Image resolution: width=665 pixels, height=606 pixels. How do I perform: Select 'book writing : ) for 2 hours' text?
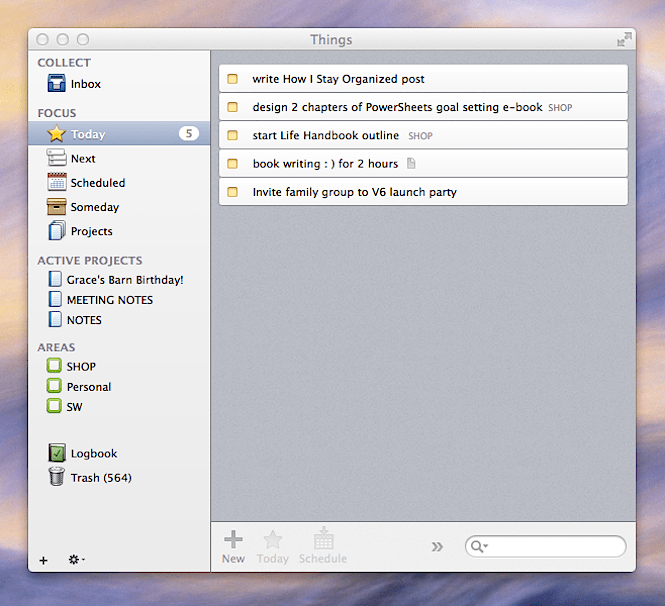point(325,164)
